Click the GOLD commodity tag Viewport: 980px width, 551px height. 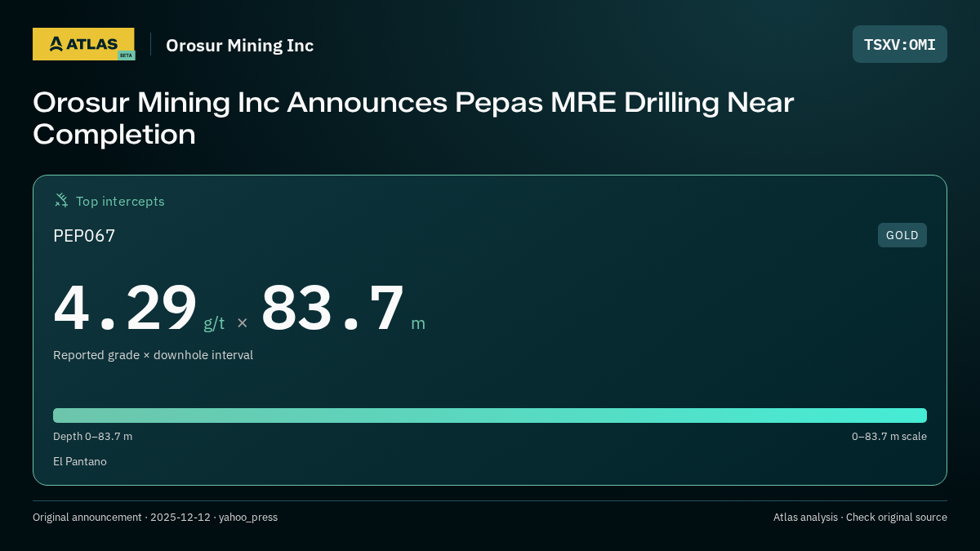902,235
